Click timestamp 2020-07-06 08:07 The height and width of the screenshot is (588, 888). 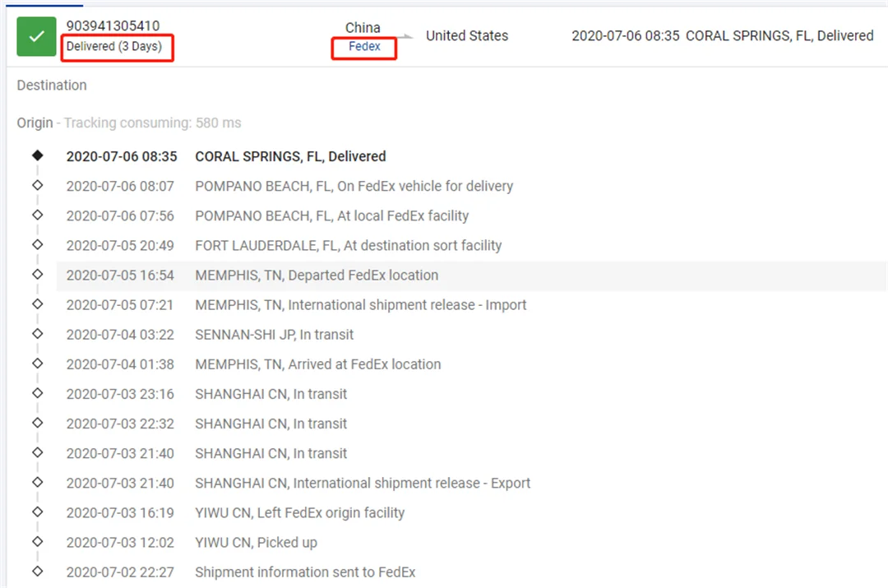click(x=120, y=187)
